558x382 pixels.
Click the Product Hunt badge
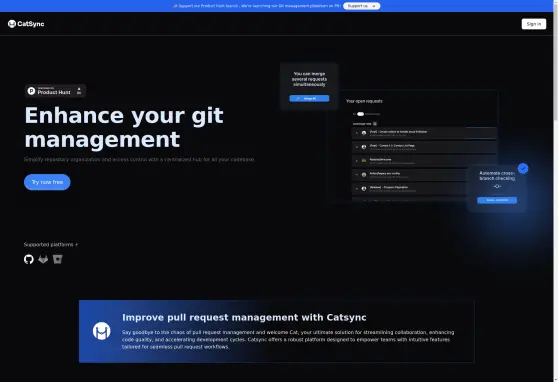point(55,91)
